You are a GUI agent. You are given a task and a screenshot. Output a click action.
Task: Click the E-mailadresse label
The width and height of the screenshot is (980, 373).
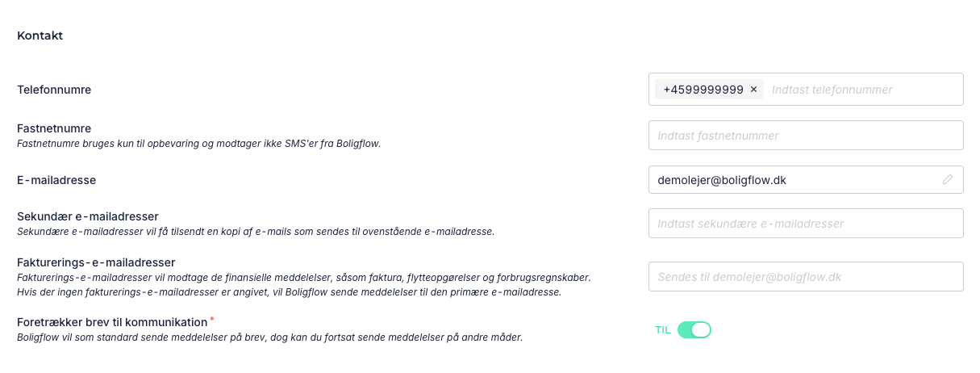pyautogui.click(x=56, y=180)
